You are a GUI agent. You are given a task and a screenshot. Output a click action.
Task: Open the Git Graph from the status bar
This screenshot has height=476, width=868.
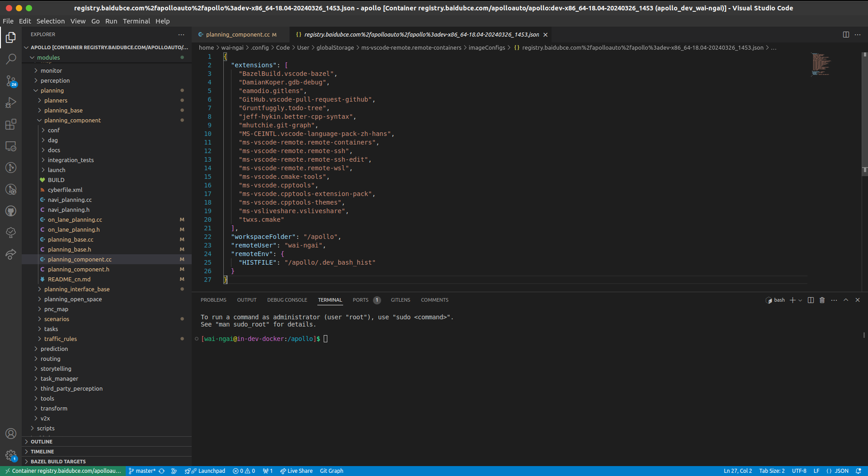[331, 471]
